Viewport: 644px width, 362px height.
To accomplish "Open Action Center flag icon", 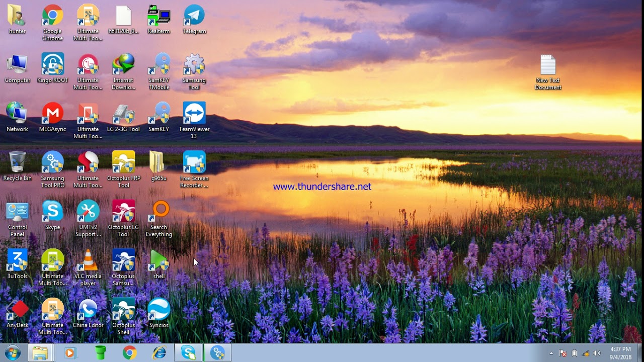I will point(563,353).
